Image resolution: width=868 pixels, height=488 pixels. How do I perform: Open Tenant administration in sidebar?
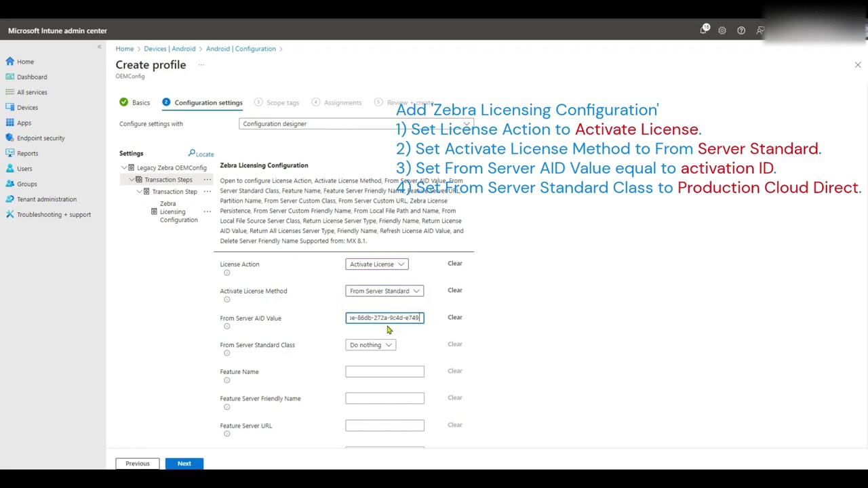(47, 199)
